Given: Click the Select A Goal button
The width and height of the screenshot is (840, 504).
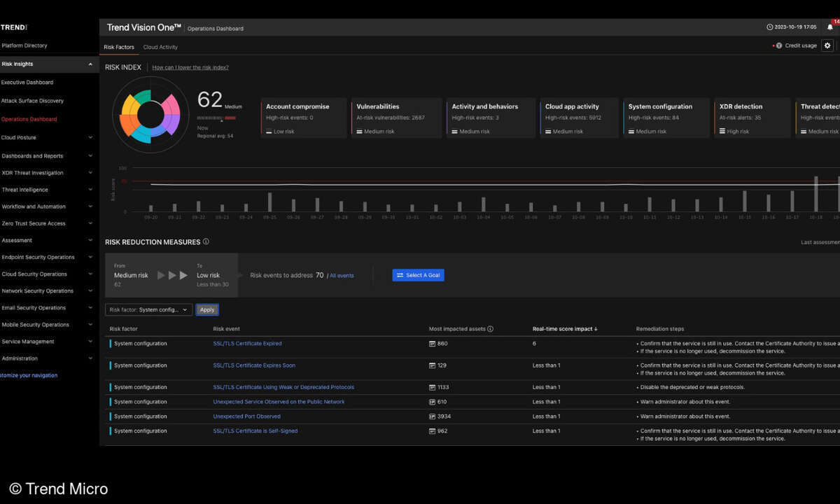Looking at the screenshot, I should pyautogui.click(x=418, y=275).
